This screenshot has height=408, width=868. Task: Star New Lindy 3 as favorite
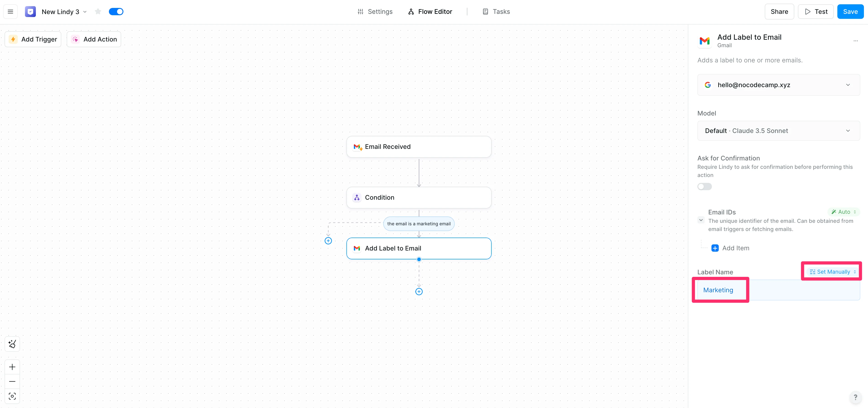[98, 11]
